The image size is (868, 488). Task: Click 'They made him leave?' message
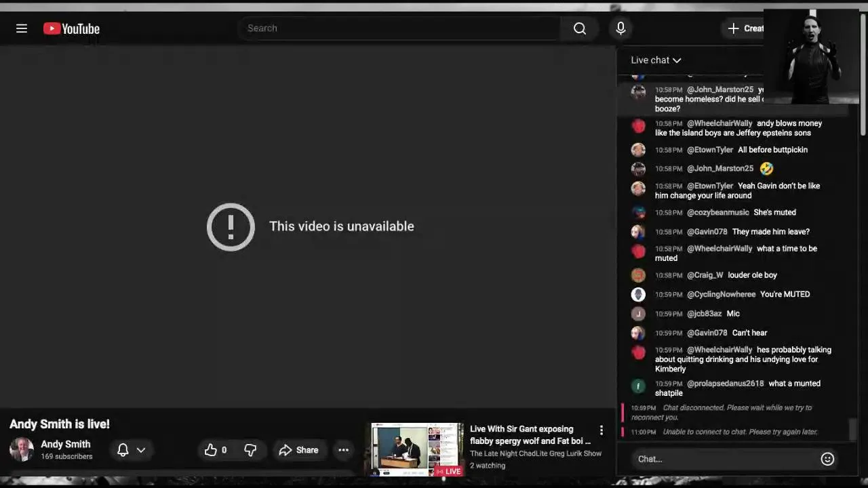[x=771, y=232]
